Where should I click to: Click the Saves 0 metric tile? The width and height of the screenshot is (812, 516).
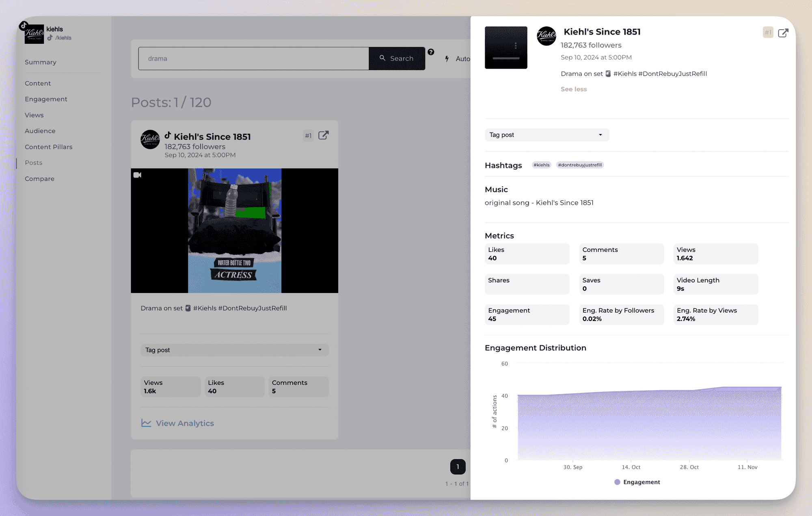[x=622, y=284]
